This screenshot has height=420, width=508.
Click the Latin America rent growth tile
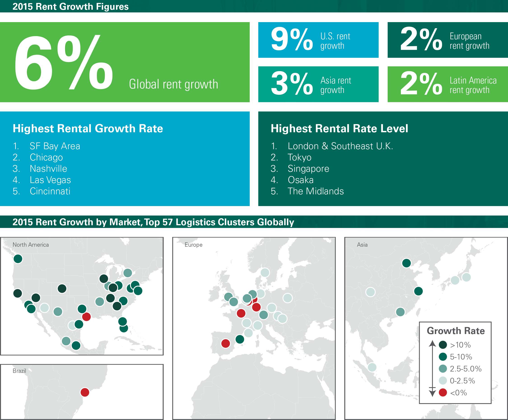[447, 84]
